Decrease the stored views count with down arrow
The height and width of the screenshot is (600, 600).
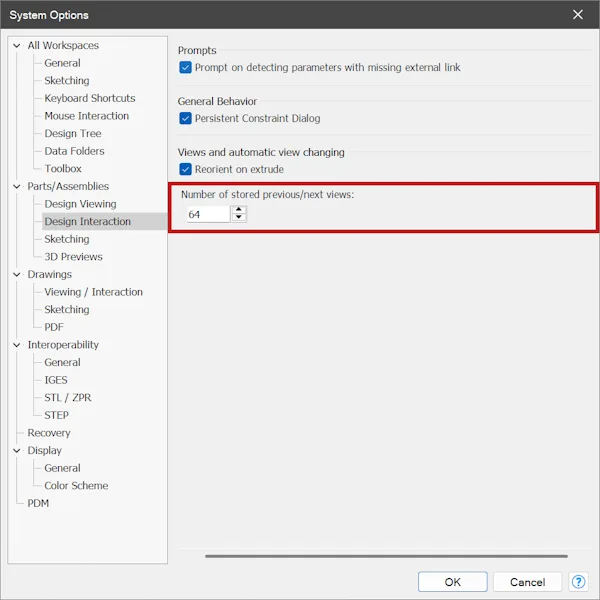[x=239, y=218]
